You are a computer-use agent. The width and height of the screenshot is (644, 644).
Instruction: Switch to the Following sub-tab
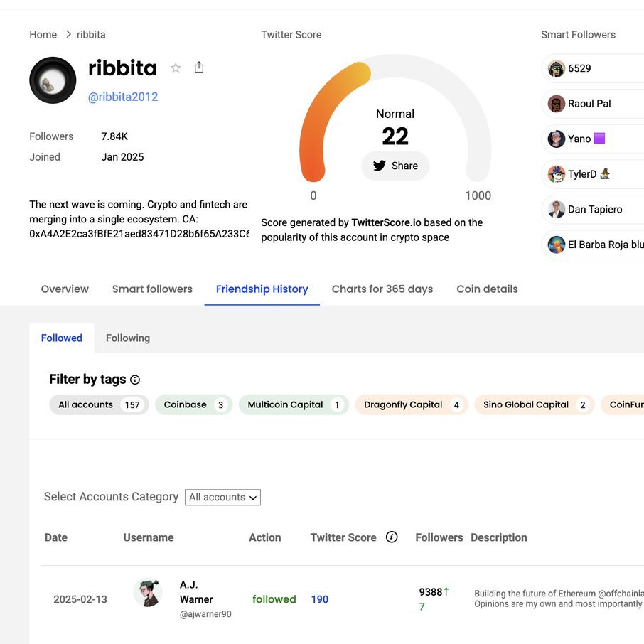click(128, 338)
